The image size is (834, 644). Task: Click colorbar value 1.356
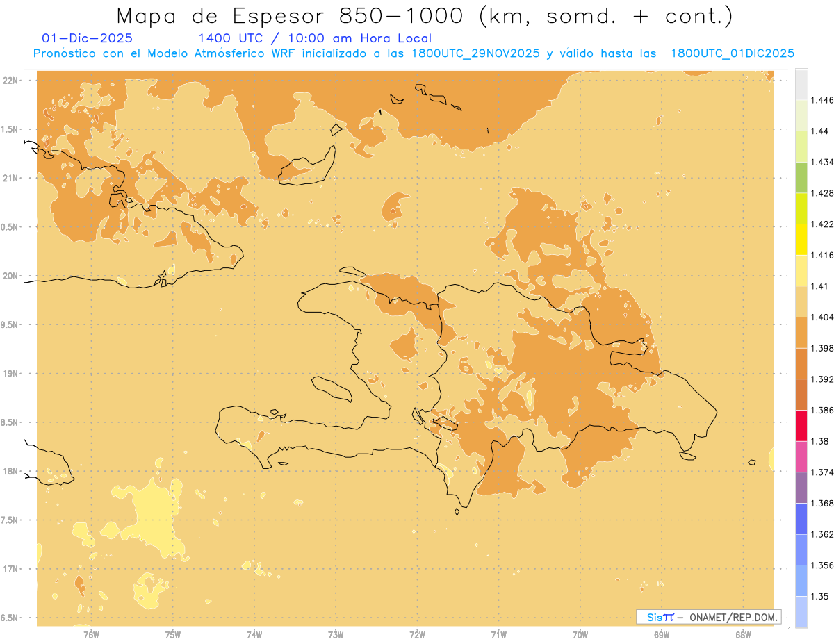tap(822, 565)
